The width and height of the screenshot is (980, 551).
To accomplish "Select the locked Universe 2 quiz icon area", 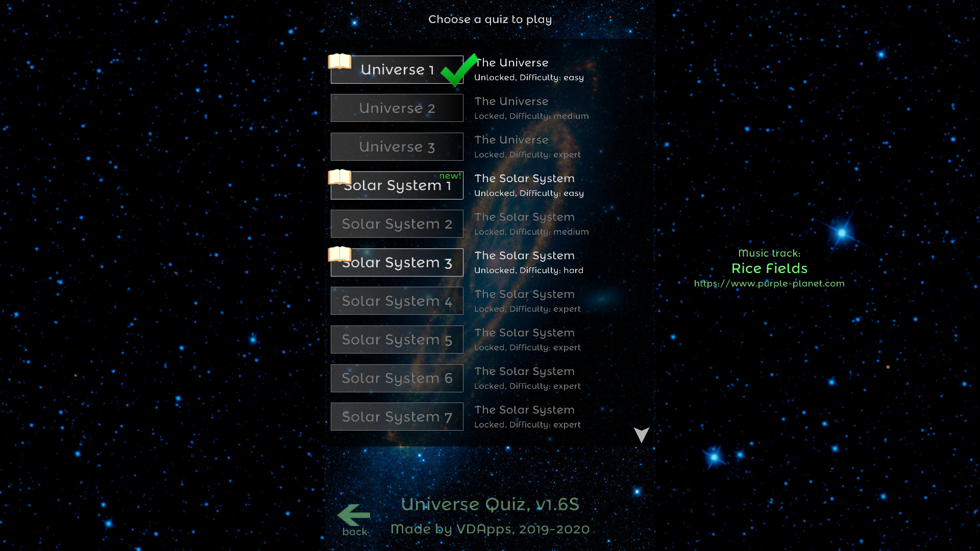I will pos(397,108).
